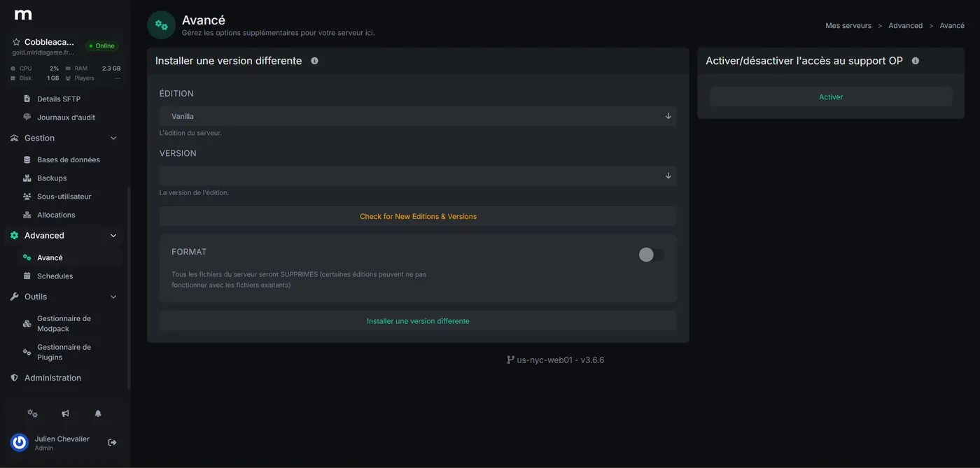Image resolution: width=980 pixels, height=468 pixels.
Task: Click Julien Chevalier's avatar icon
Action: 20,442
